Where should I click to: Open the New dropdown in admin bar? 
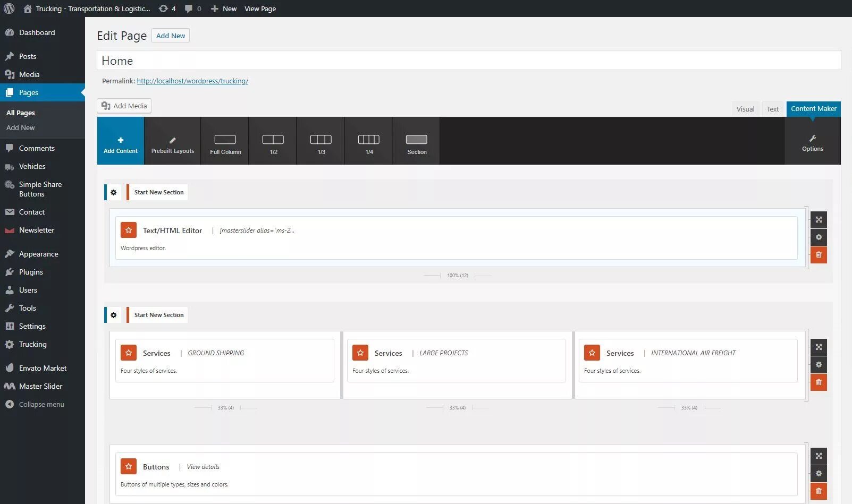click(224, 8)
